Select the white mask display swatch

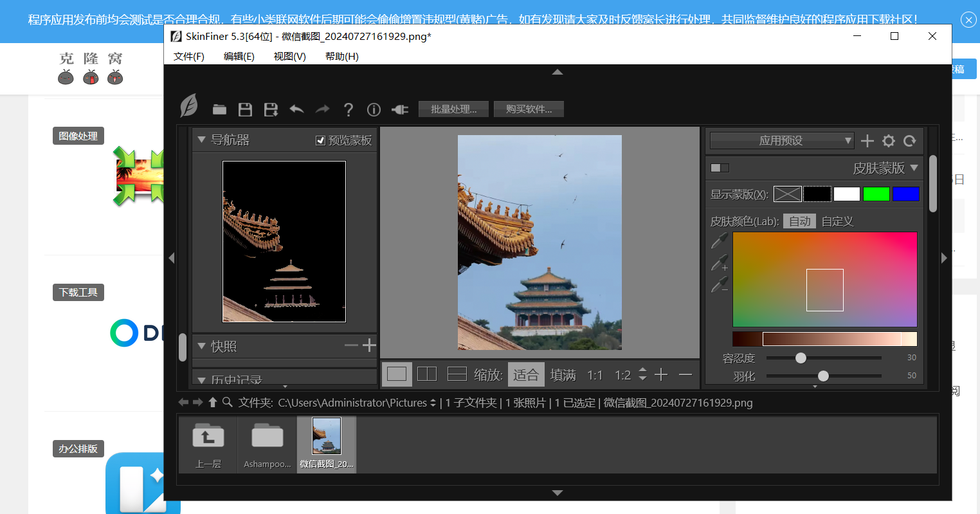(x=847, y=194)
